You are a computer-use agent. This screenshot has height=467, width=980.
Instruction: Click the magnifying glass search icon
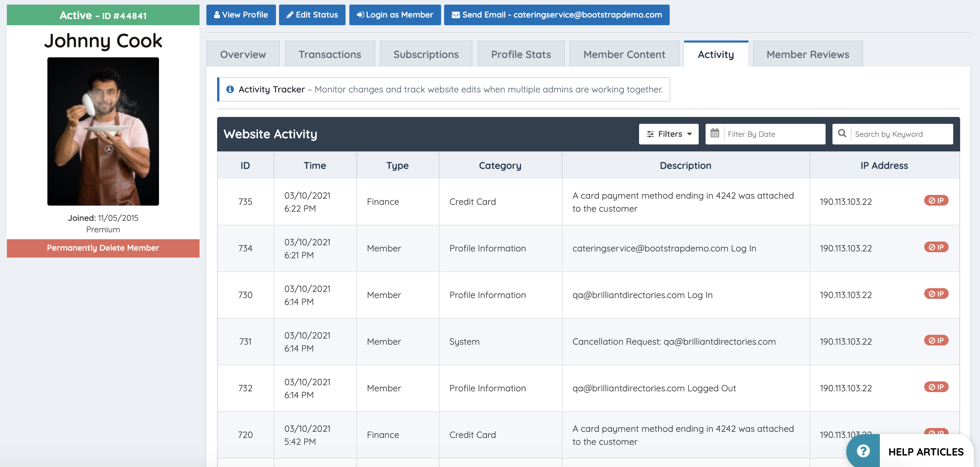point(842,134)
